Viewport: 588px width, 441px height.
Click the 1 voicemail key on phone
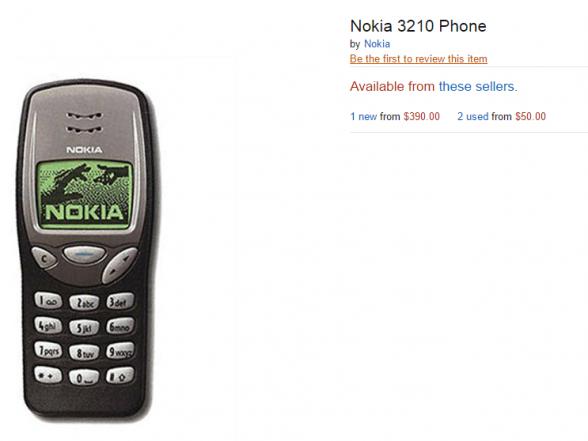(48, 300)
